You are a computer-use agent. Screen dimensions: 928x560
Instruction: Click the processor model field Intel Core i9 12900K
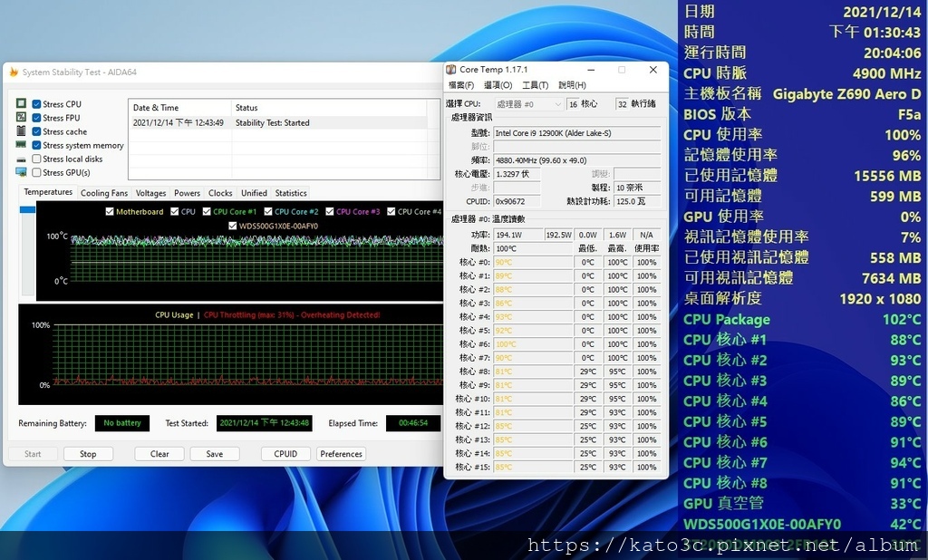pos(577,133)
